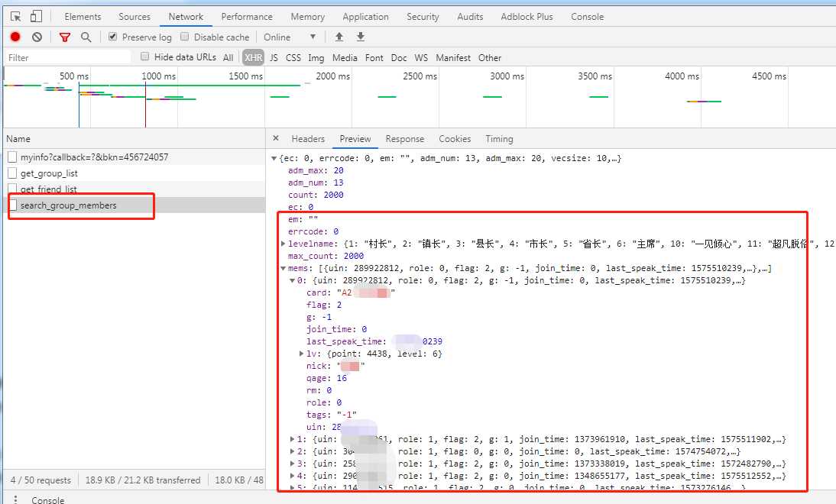Filter requests by Manifest type
The height and width of the screenshot is (504, 836).
(453, 57)
